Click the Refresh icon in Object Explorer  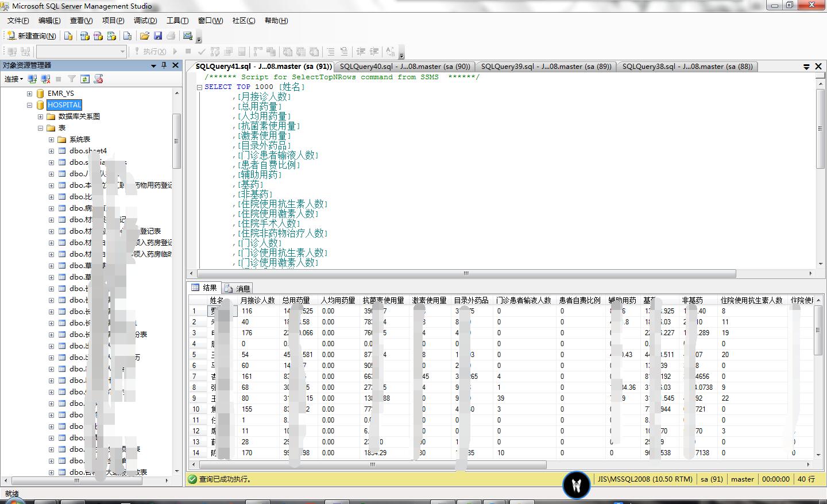[x=85, y=79]
